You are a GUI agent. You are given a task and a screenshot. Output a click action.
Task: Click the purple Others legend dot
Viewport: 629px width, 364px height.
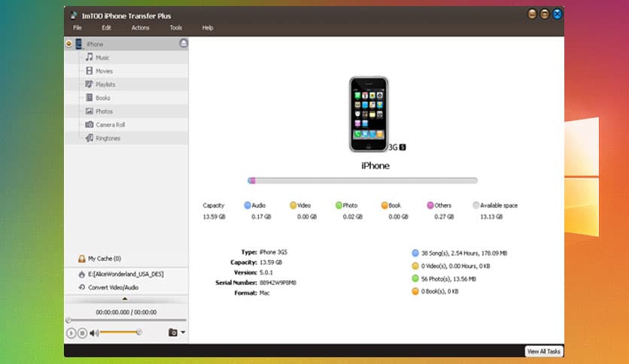pos(430,205)
